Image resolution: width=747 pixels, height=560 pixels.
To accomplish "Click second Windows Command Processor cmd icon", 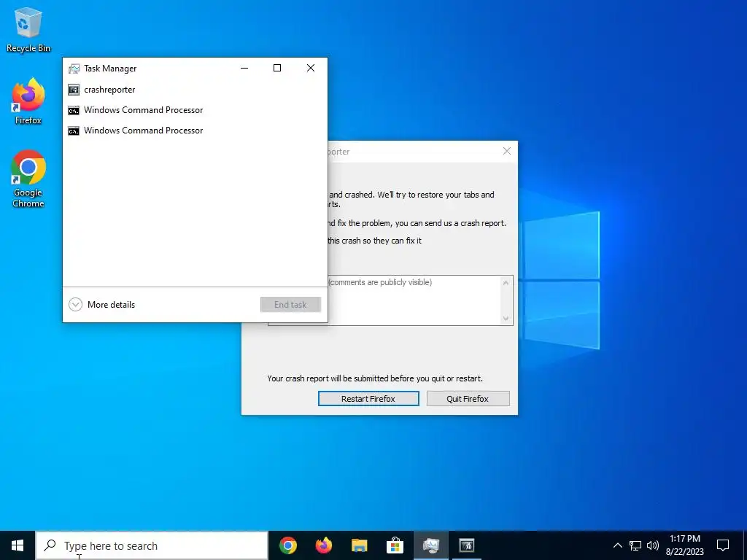I will [74, 131].
